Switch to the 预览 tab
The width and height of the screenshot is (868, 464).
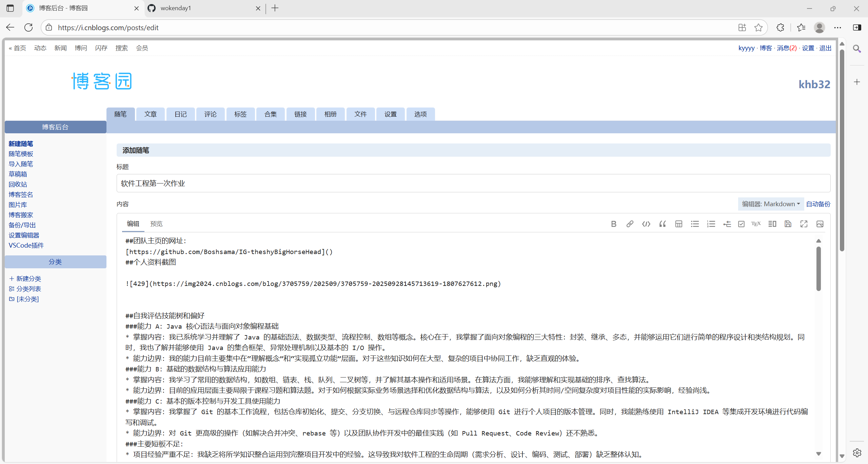click(156, 224)
